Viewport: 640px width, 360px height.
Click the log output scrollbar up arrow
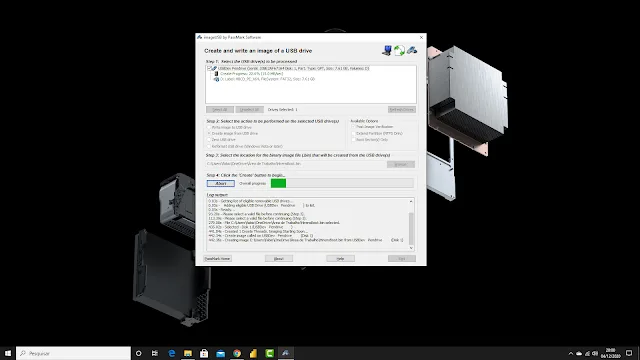(x=411, y=202)
